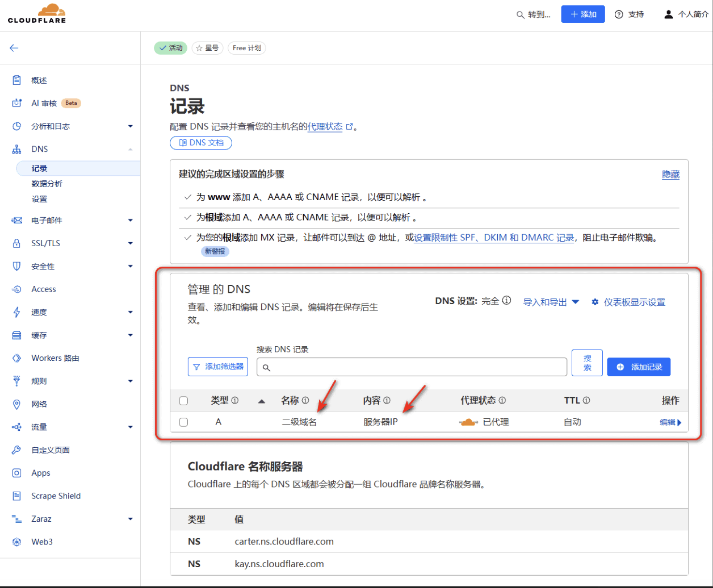The height and width of the screenshot is (588, 713).
Task: Click the Web3 sidebar icon
Action: 16,542
